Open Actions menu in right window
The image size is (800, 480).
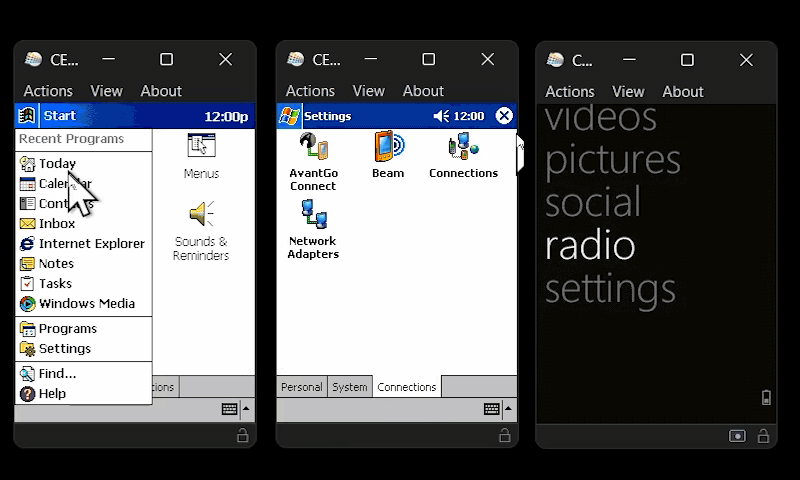[570, 92]
